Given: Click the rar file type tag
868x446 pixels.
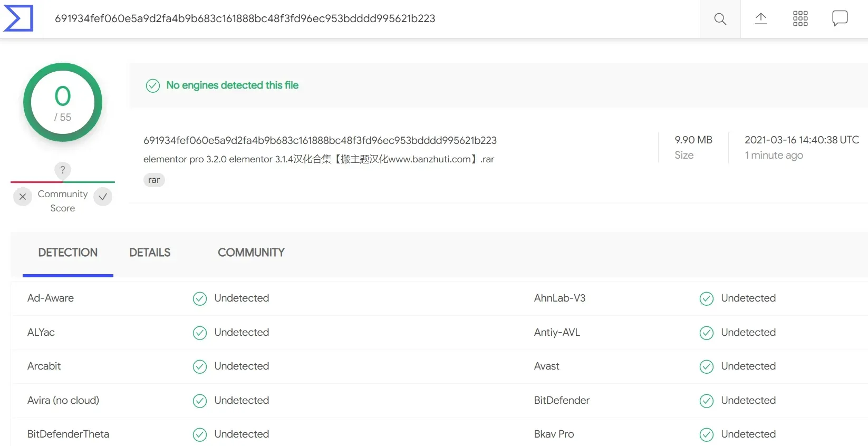Looking at the screenshot, I should click(154, 180).
